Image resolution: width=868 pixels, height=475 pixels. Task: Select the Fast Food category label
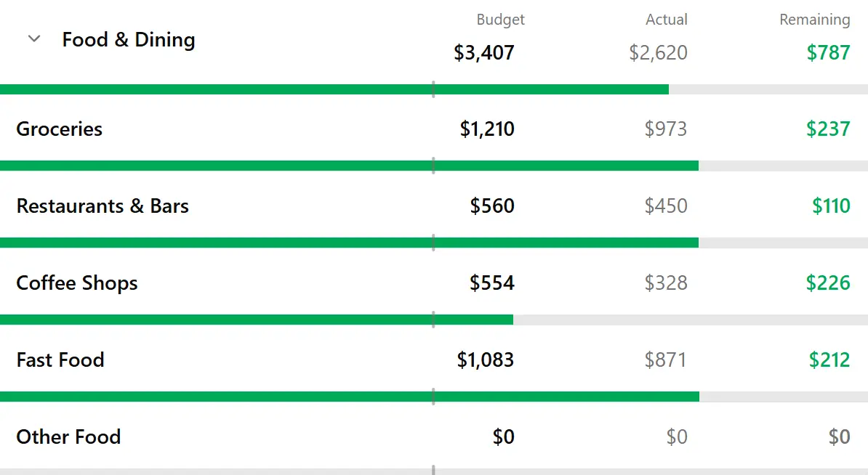point(60,360)
